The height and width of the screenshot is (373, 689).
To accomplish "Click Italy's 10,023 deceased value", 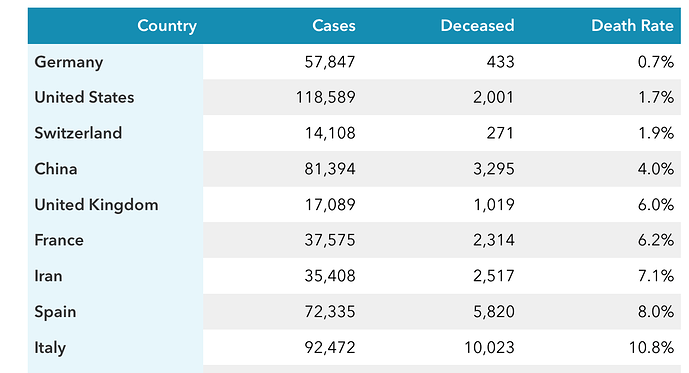I will (x=489, y=348).
